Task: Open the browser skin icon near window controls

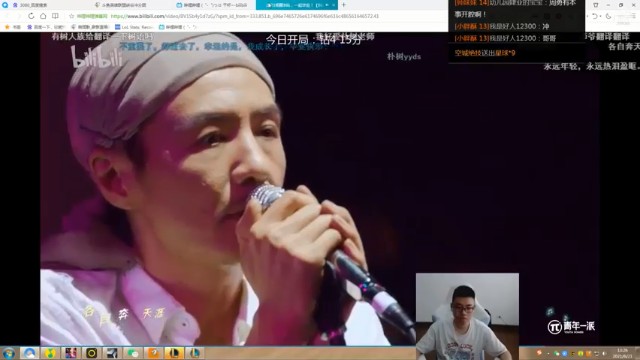Action: tap(596, 5)
